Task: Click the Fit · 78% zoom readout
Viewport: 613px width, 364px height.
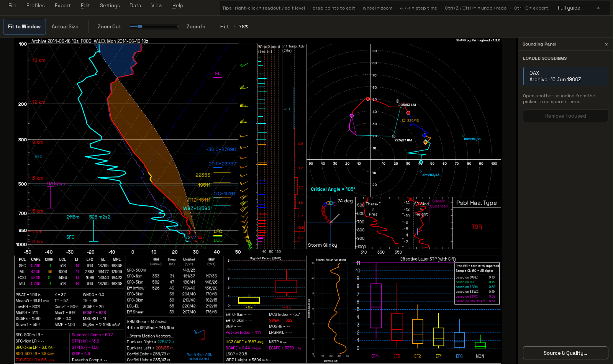Action: point(234,26)
